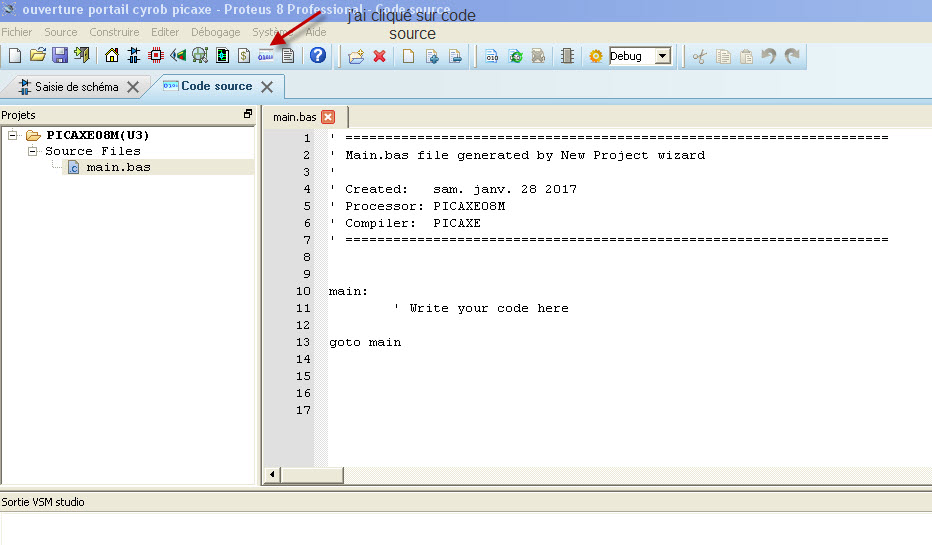This screenshot has width=932, height=545.
Task: Rebuild the project with the green arrows icon
Action: [x=515, y=56]
